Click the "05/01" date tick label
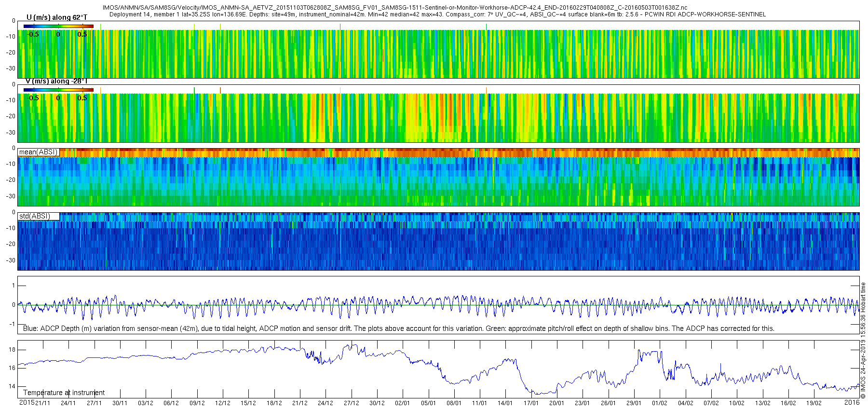 pyautogui.click(x=428, y=403)
